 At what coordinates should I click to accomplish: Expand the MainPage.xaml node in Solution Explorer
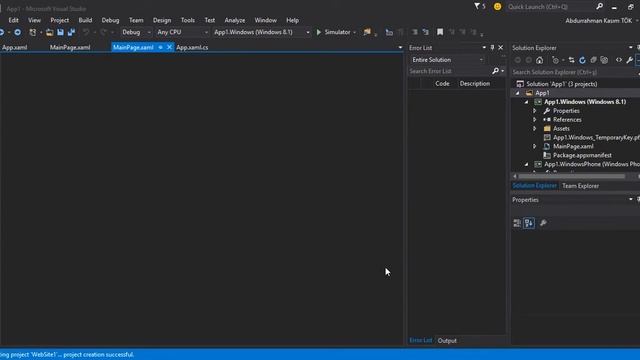click(x=535, y=147)
